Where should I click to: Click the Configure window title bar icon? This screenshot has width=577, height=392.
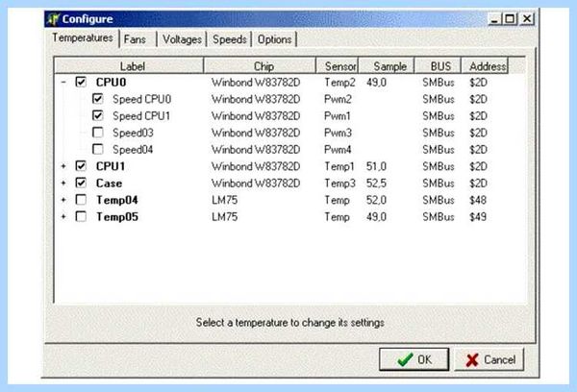53,19
